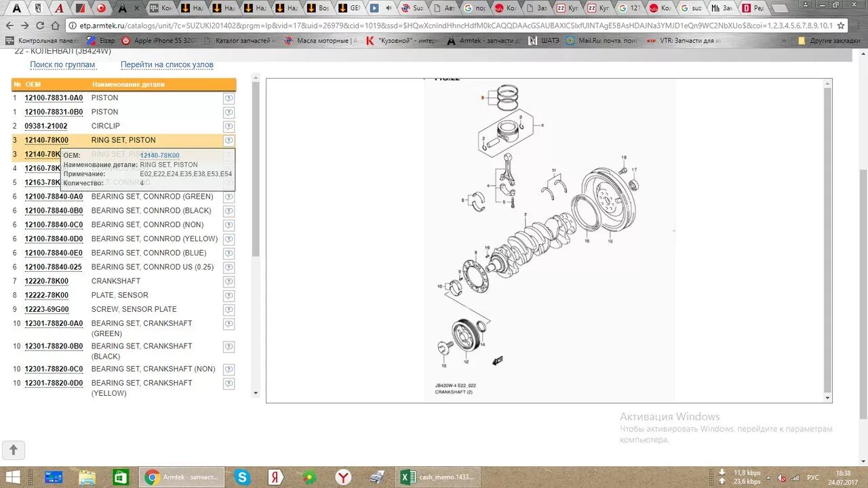This screenshot has width=868, height=488.
Task: Open info icon for CONNROD US (0.25) row
Action: coord(229,268)
